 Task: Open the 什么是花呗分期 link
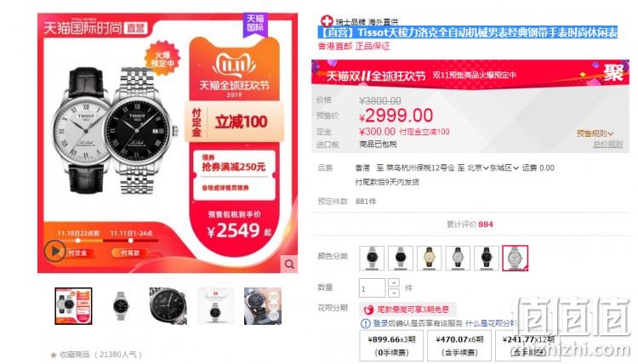(491, 323)
